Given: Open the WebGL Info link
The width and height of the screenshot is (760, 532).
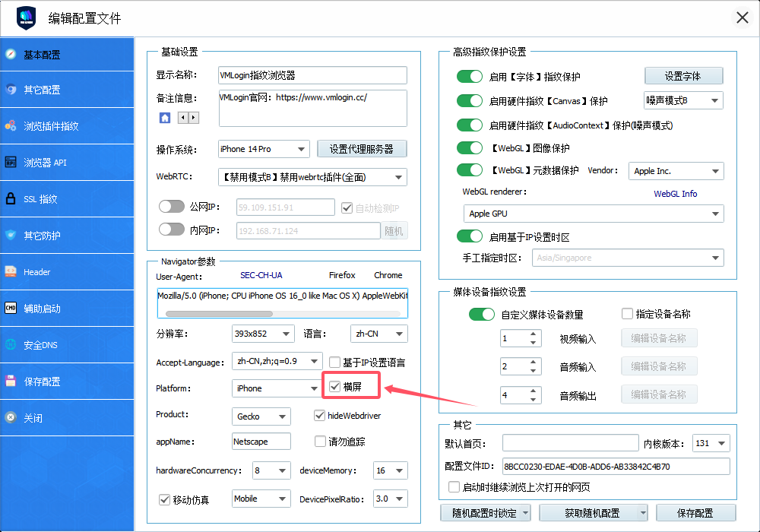Looking at the screenshot, I should 675,194.
